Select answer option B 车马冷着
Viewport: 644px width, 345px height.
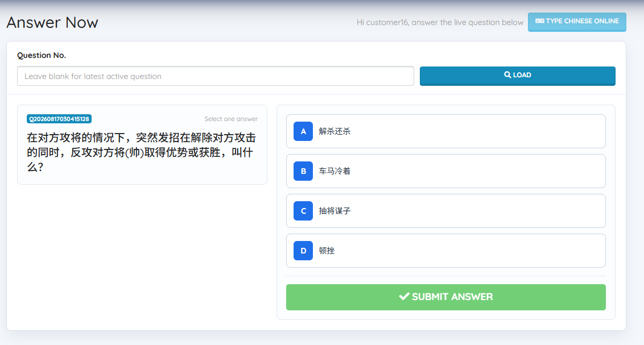tap(445, 171)
